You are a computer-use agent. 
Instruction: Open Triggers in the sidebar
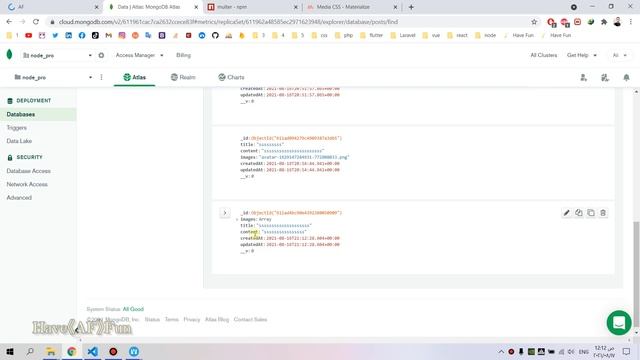pos(16,128)
